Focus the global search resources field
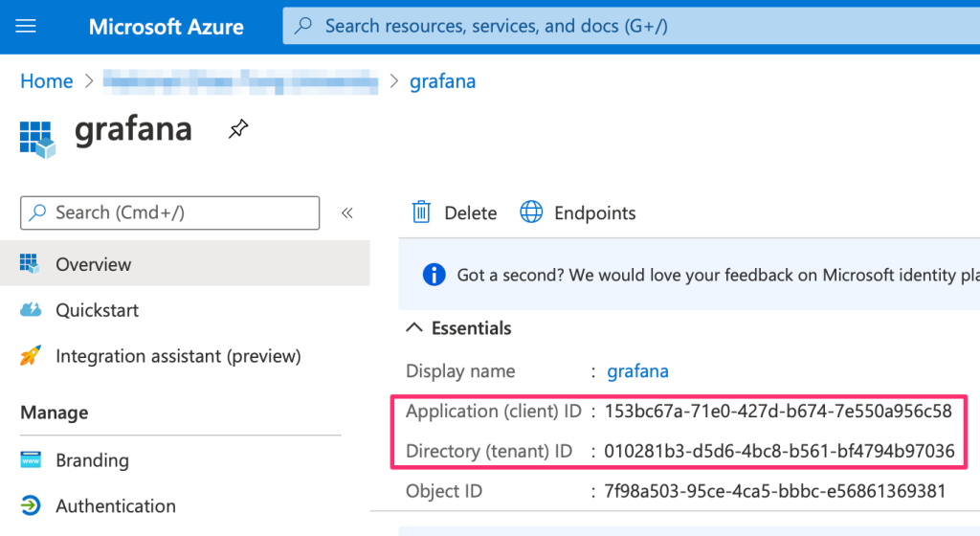Image resolution: width=980 pixels, height=536 pixels. click(x=632, y=26)
